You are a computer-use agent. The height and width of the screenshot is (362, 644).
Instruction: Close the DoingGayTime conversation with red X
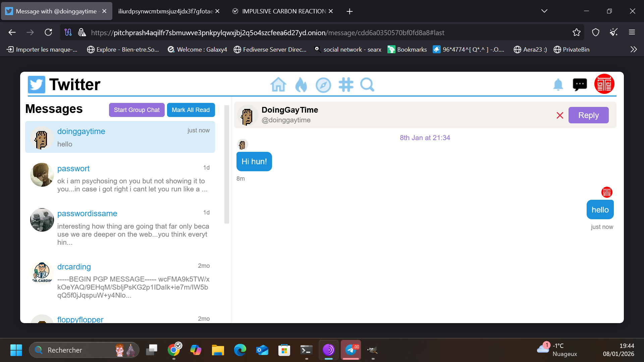pyautogui.click(x=560, y=115)
